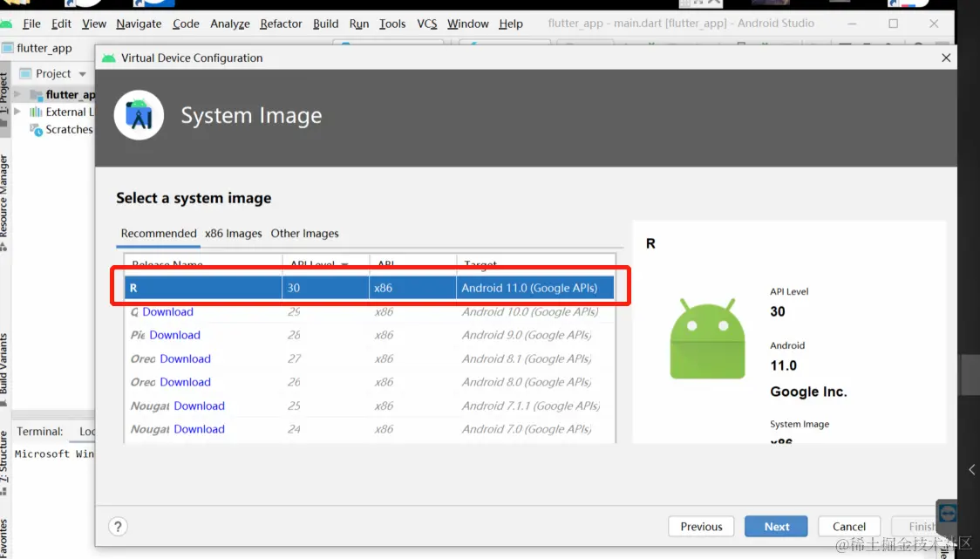Download the Nougat API 24 image

point(199,429)
